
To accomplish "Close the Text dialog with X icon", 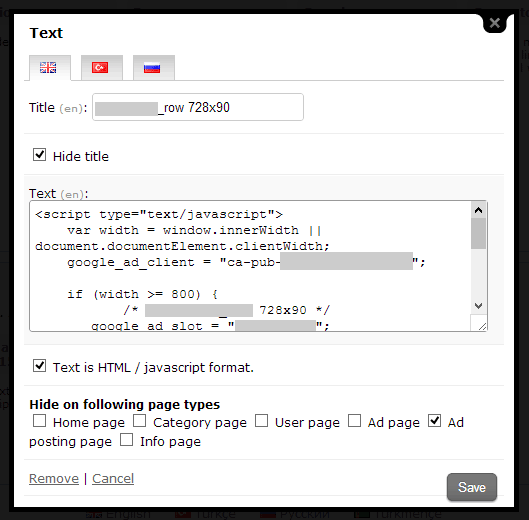I will coord(495,23).
